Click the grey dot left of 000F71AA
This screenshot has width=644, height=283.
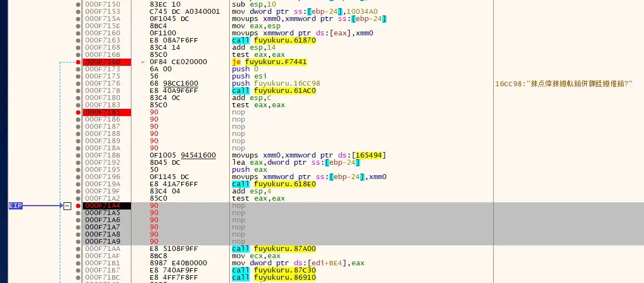pos(78,249)
